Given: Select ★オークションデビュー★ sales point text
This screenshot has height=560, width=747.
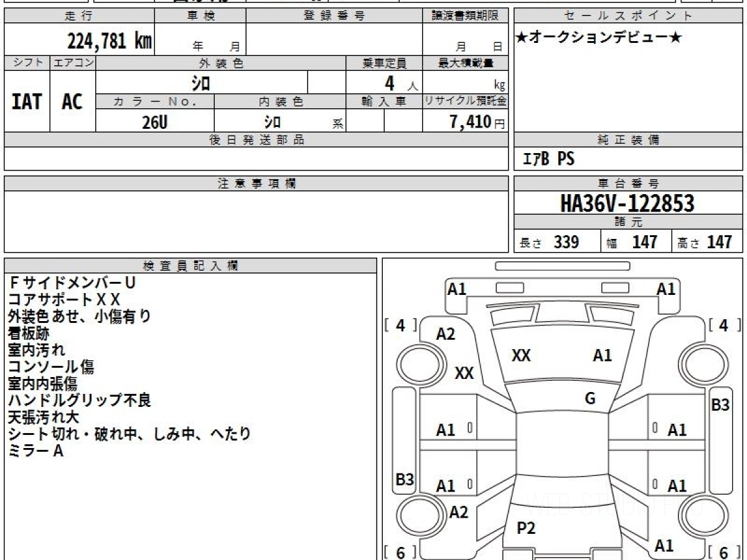Looking at the screenshot, I should tap(599, 38).
